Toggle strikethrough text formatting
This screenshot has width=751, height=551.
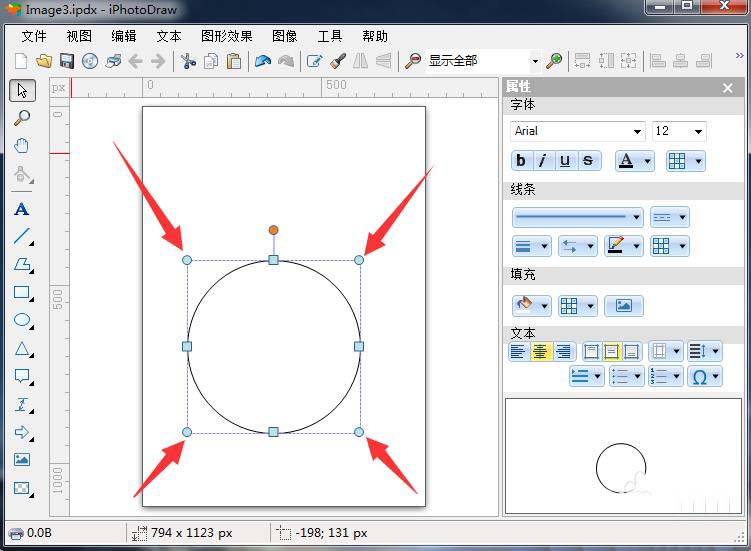pyautogui.click(x=588, y=161)
